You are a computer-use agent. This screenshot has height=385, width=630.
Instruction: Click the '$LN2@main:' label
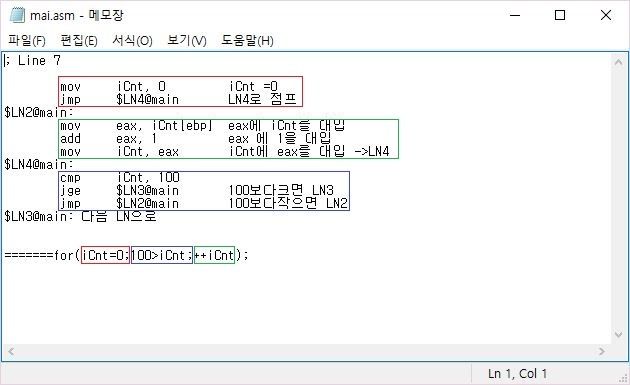(x=39, y=112)
